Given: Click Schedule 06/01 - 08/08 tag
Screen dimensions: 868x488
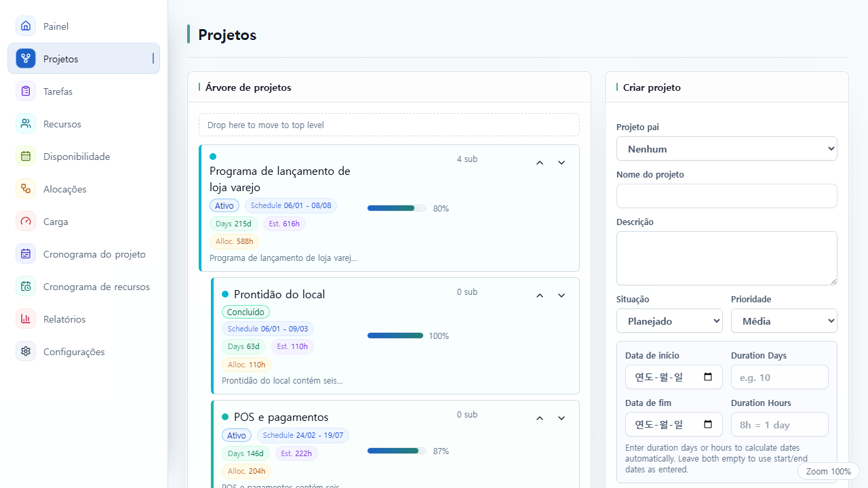Looking at the screenshot, I should point(291,205).
